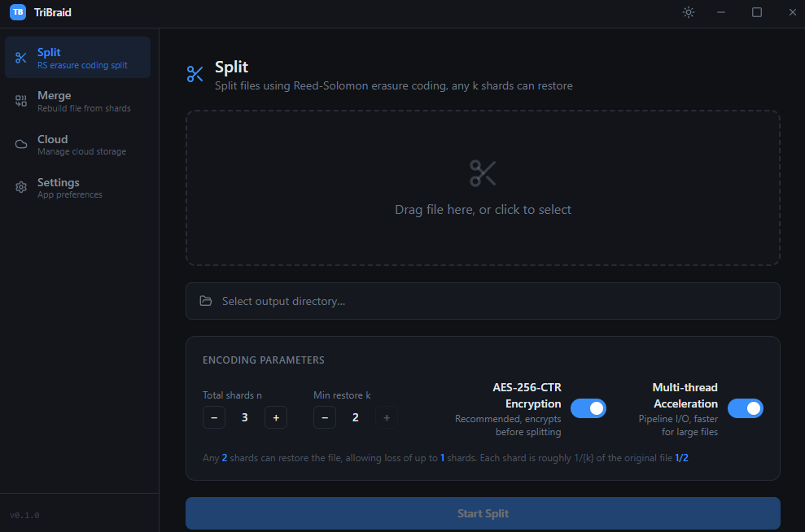Viewport: 805px width, 532px height.
Task: Click the Settings gear icon
Action: (x=20, y=187)
